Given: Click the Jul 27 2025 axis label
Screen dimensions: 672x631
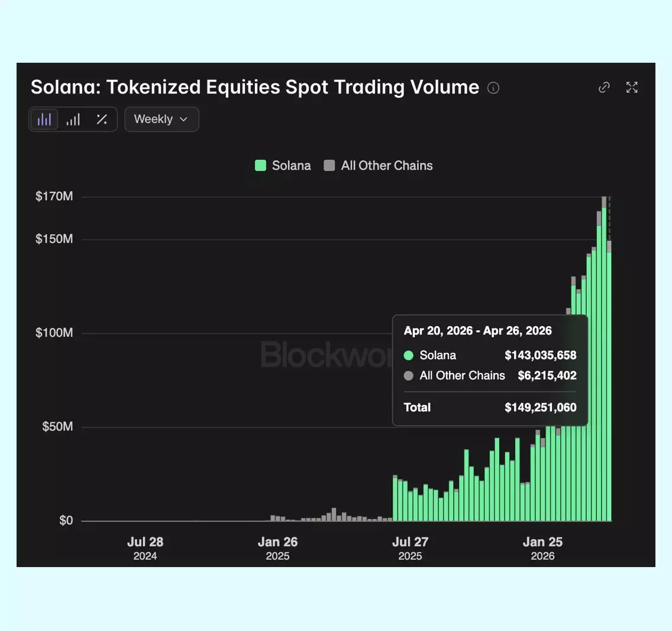Looking at the screenshot, I should point(410,548).
